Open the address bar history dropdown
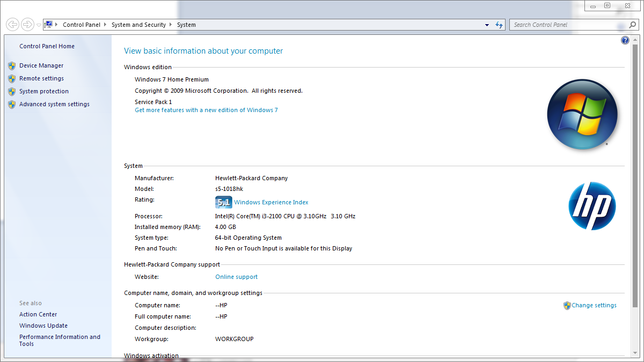644x362 pixels. (487, 25)
